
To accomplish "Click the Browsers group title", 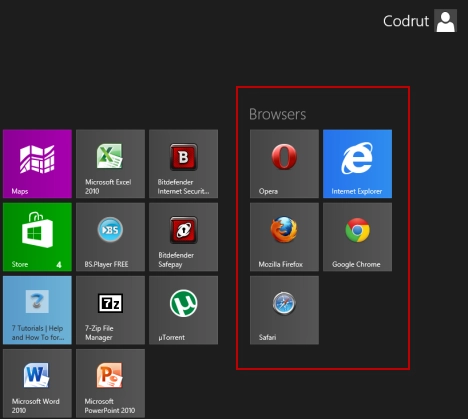I will [277, 114].
